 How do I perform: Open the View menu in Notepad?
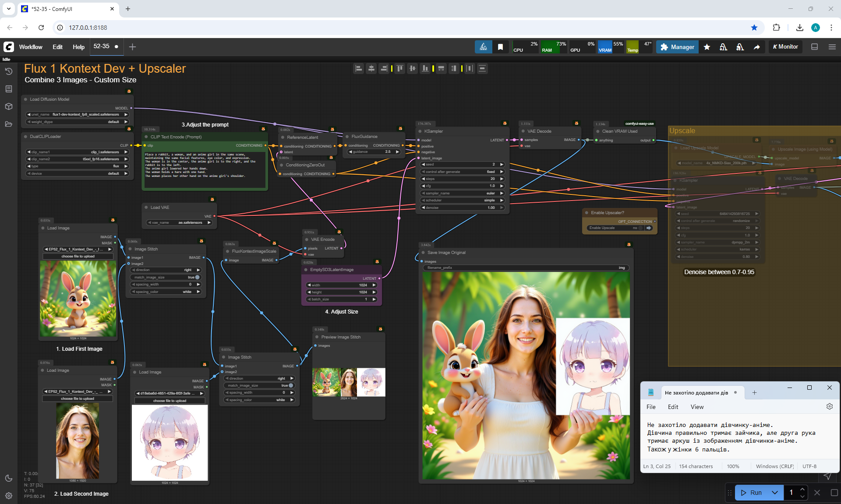(x=697, y=407)
